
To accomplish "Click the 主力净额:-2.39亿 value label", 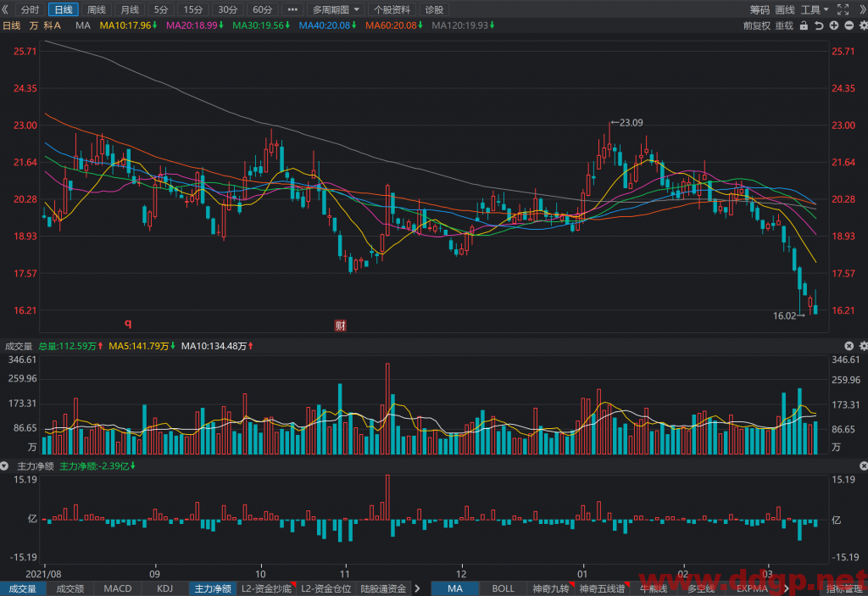I will click(x=97, y=465).
